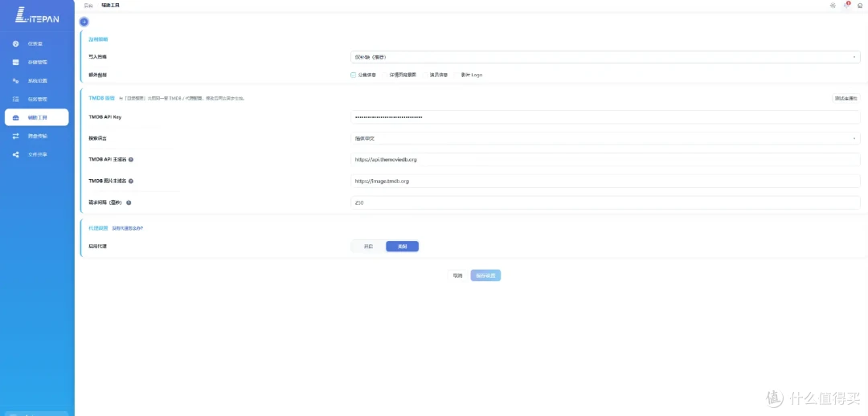Click the light-blue save settings button
Screen dimensions: 868x416
[485, 275]
